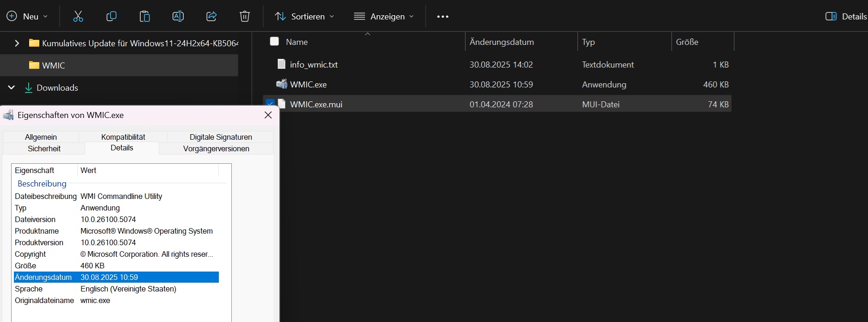Select the Details tab in properties
The width and height of the screenshot is (868, 322).
(x=122, y=148)
